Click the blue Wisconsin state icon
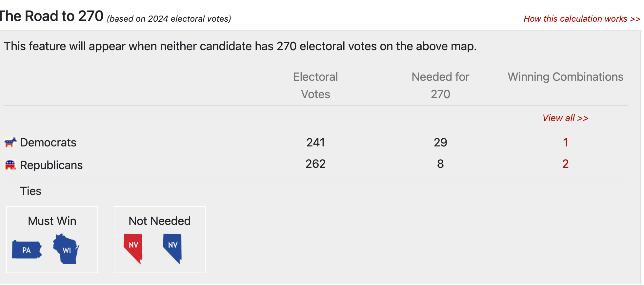The image size is (644, 285). [x=66, y=249]
